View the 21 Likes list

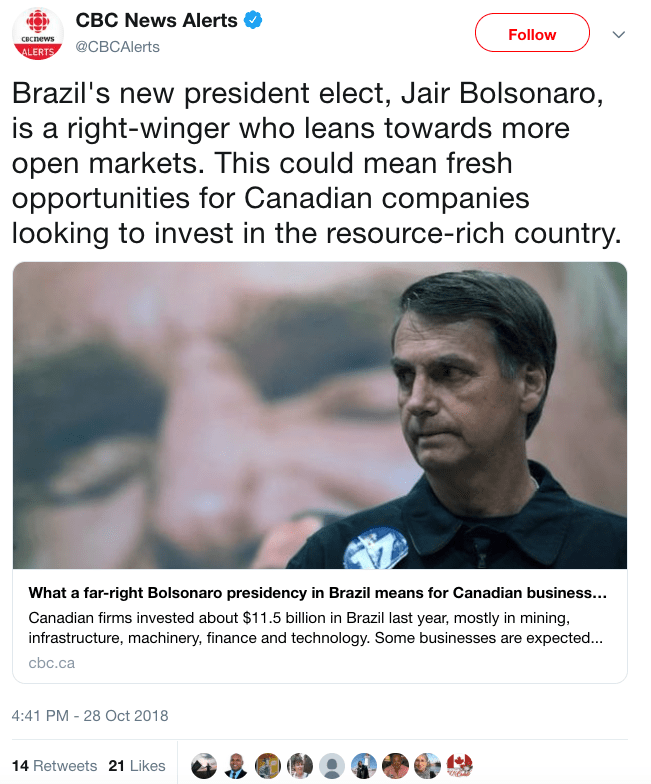(137, 765)
